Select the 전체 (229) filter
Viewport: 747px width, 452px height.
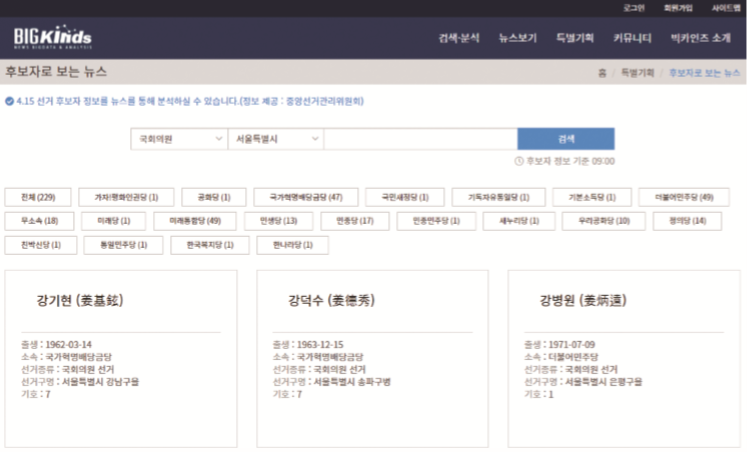click(x=38, y=197)
